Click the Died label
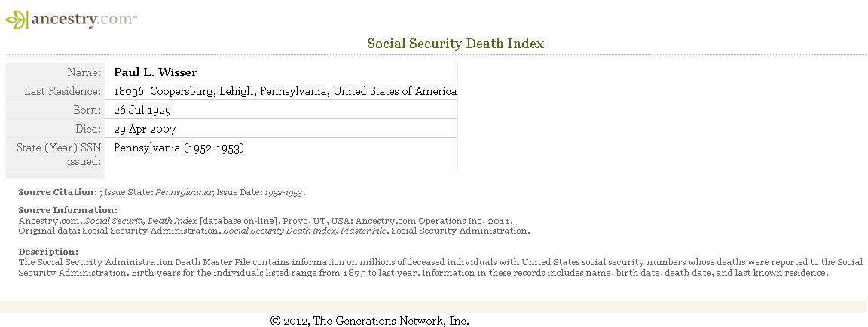This screenshot has width=868, height=327. 89,129
